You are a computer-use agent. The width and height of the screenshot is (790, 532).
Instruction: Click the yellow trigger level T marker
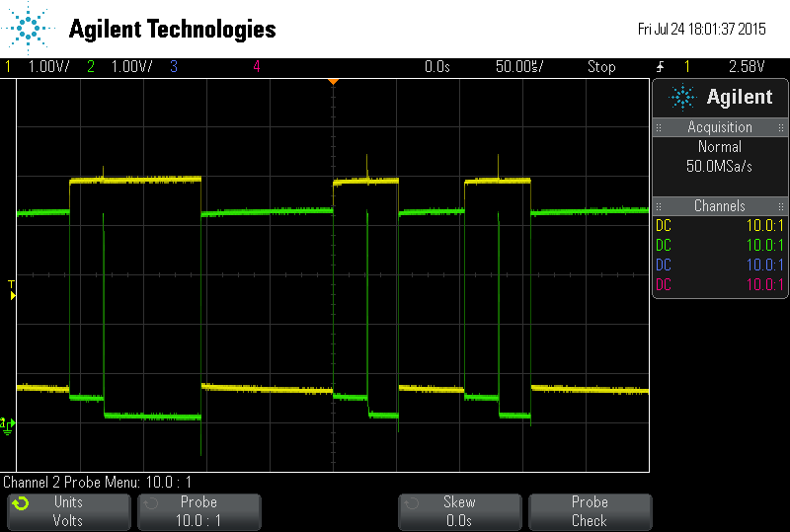(12, 290)
